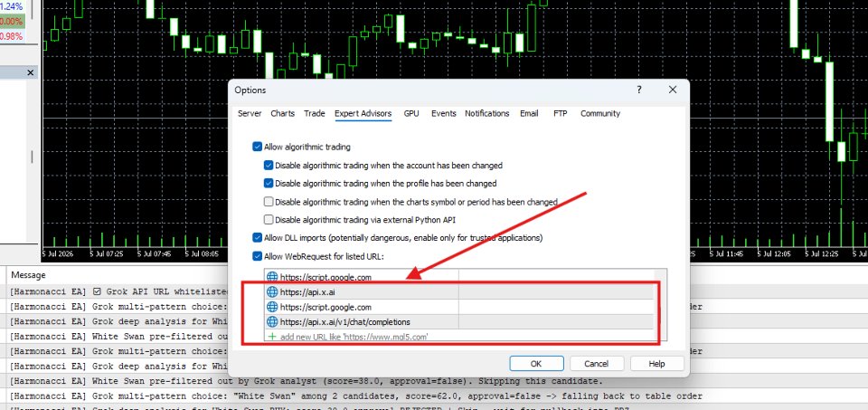Click the green plus icon to add new URL
Screen dimensions: 868x410
(x=272, y=337)
